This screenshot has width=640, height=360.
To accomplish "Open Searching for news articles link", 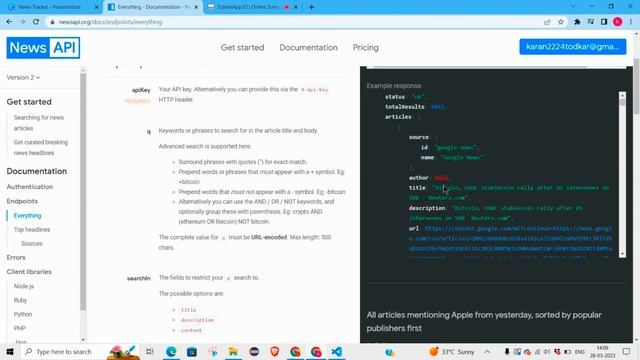I will pyautogui.click(x=39, y=123).
